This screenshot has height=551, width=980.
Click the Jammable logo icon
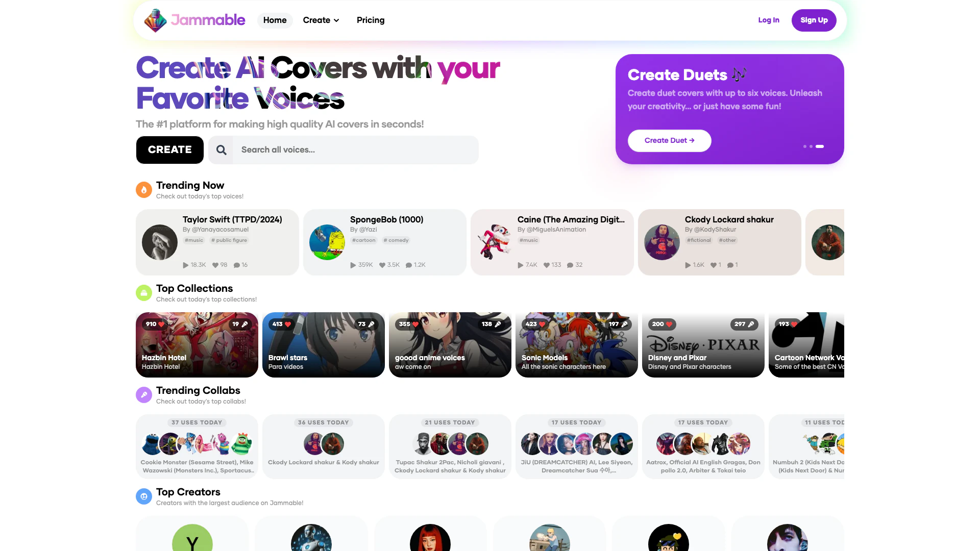click(155, 20)
